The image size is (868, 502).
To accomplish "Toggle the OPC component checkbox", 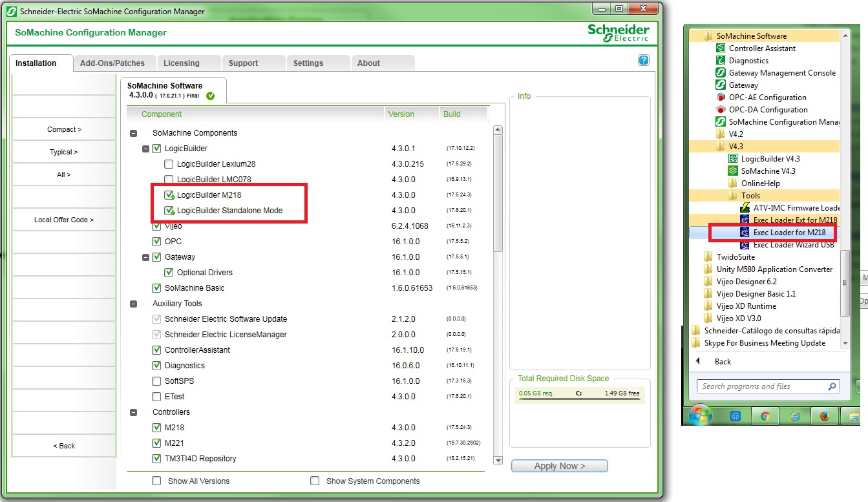I will (x=156, y=242).
